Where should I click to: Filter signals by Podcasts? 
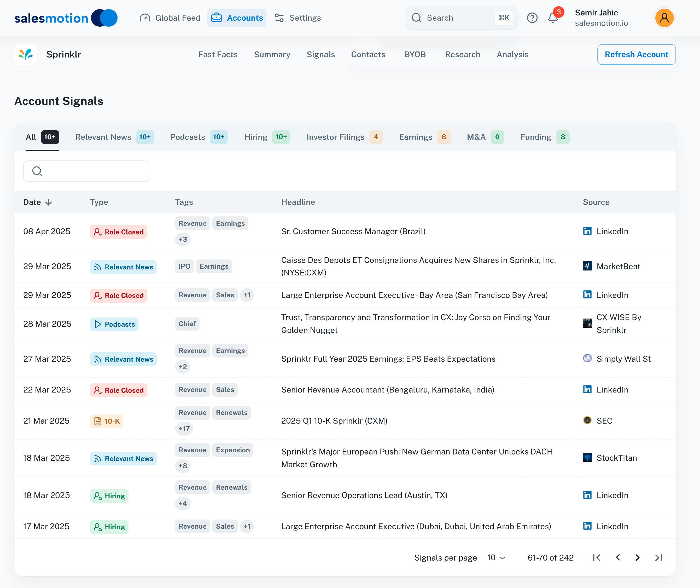click(199, 137)
